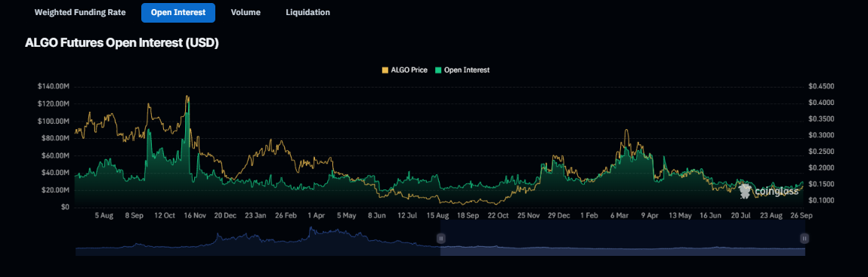Viewport: 868px width, 277px height.
Task: Toggle the Open Interest legend series
Action: (462, 70)
